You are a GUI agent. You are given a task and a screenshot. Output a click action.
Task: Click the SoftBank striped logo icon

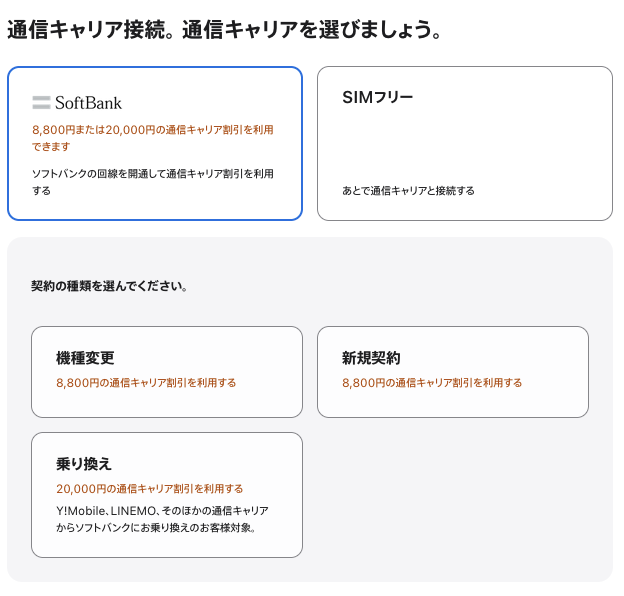tap(41, 103)
